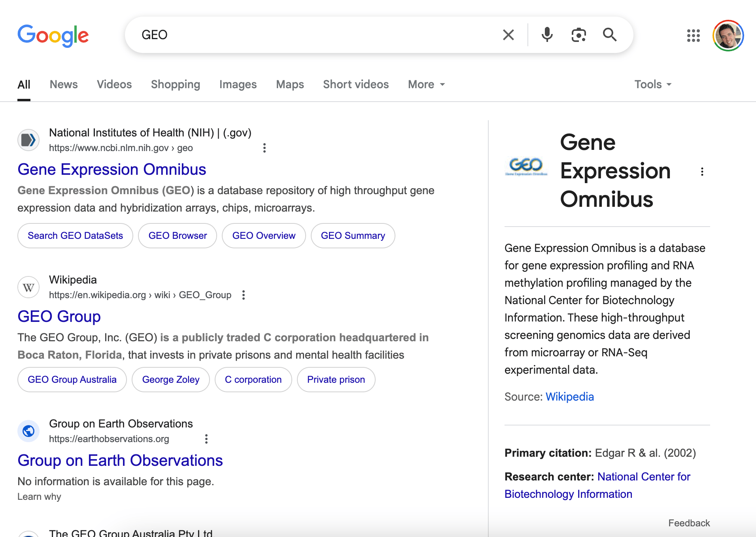Click the Private prison chip
This screenshot has height=537, width=756.
(336, 380)
